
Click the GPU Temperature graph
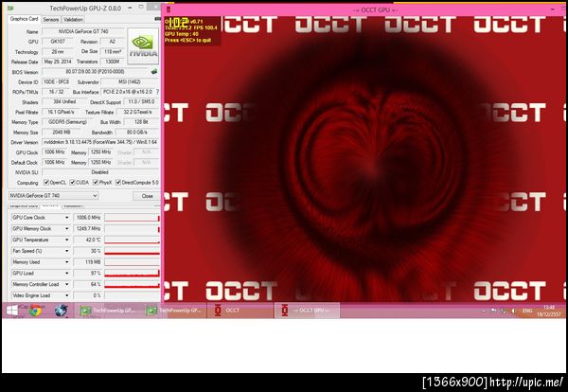(x=133, y=240)
